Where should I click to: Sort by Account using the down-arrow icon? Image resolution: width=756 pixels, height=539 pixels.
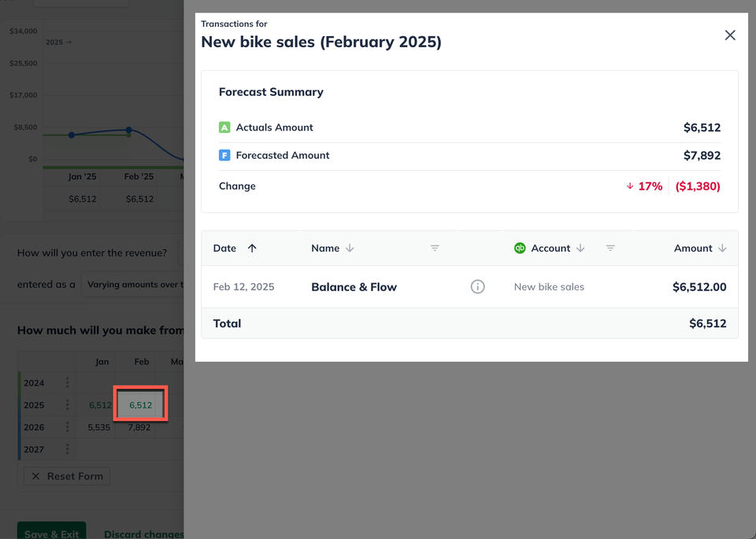(580, 248)
